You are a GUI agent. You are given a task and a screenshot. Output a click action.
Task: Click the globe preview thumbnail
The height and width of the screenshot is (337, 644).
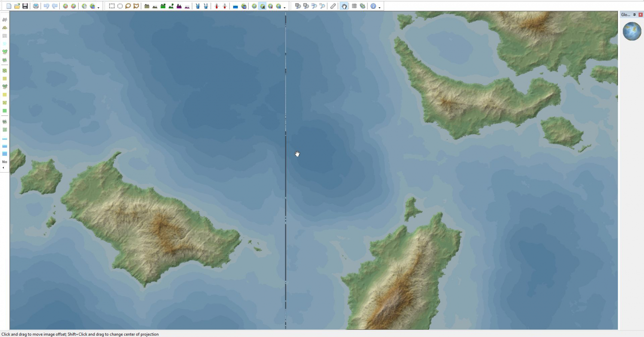pyautogui.click(x=632, y=31)
